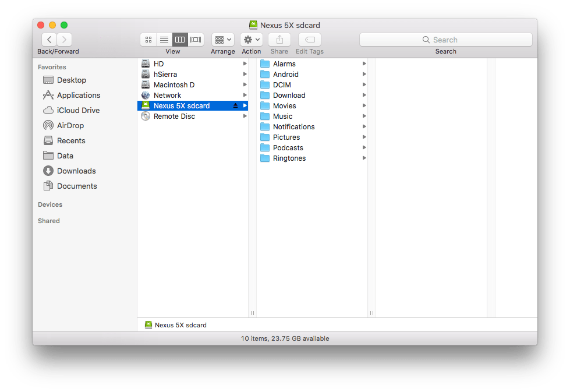Select the Android folder icon
Image resolution: width=570 pixels, height=392 pixels.
point(265,75)
